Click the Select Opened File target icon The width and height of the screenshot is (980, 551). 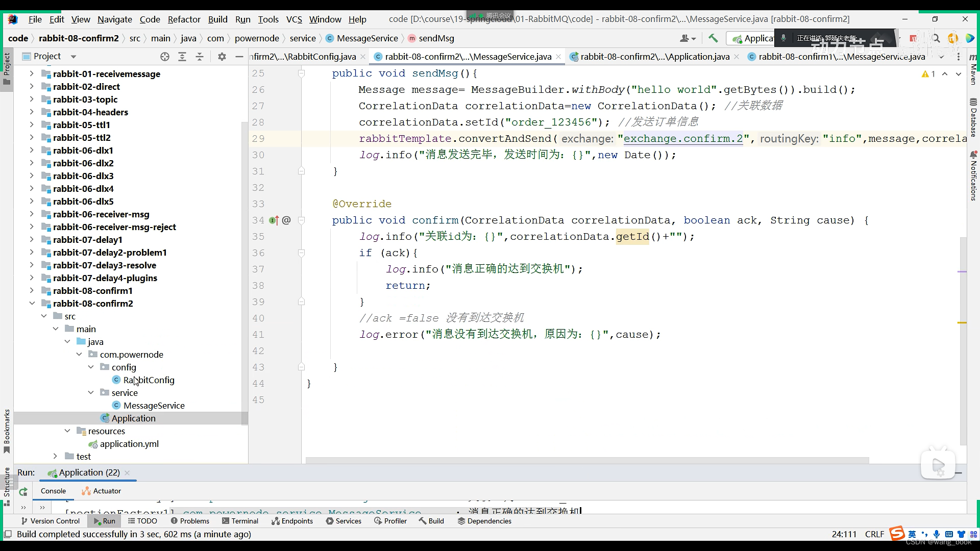164,57
